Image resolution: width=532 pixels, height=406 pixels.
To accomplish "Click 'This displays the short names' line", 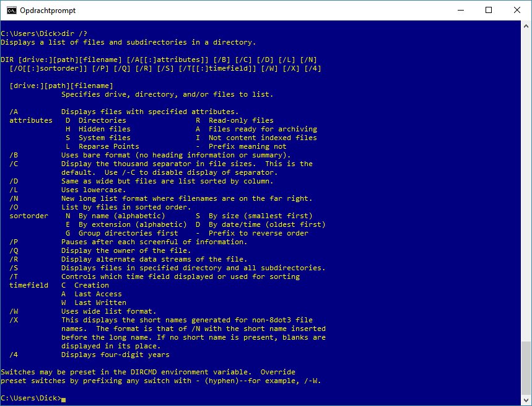I will click(187, 320).
